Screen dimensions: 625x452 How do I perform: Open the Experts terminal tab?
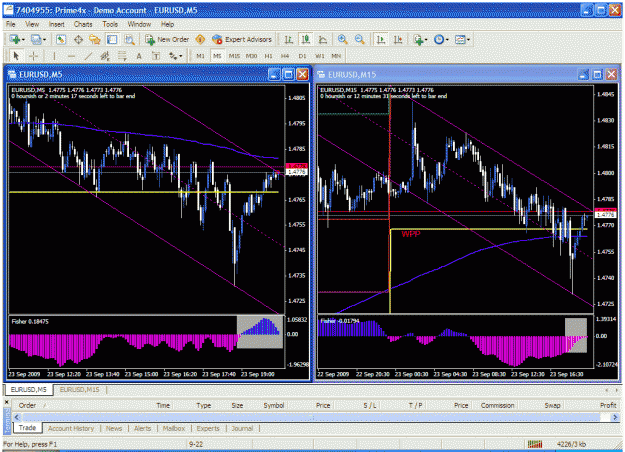208,428
